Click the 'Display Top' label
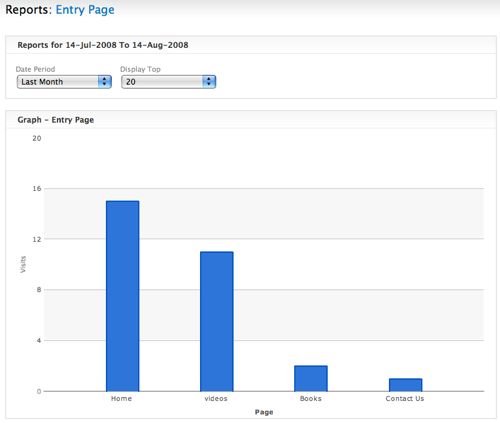500x423 pixels. 140,69
